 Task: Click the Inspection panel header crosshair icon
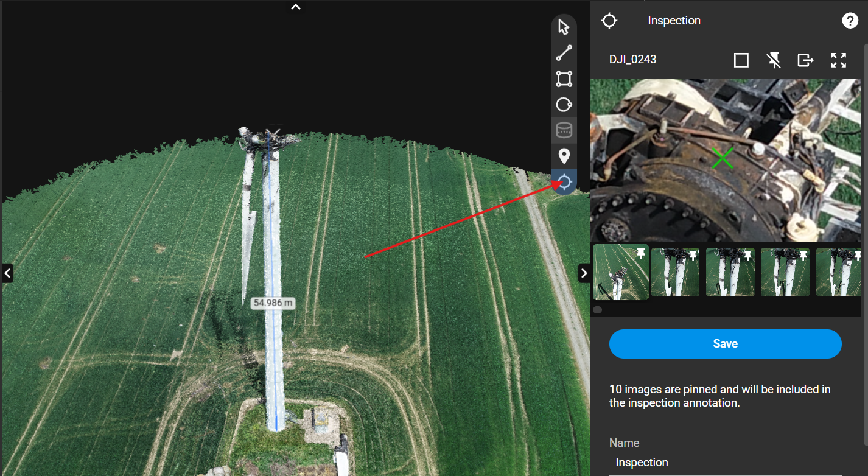click(x=609, y=21)
